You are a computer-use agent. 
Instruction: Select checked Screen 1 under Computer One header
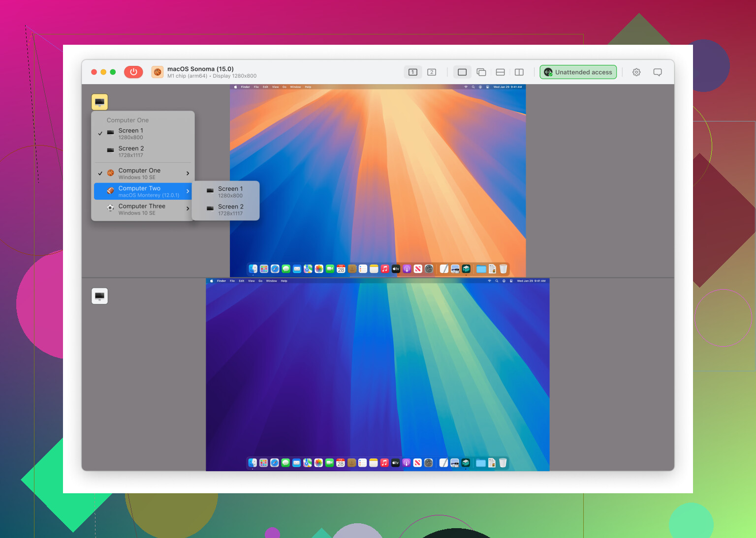(143, 134)
